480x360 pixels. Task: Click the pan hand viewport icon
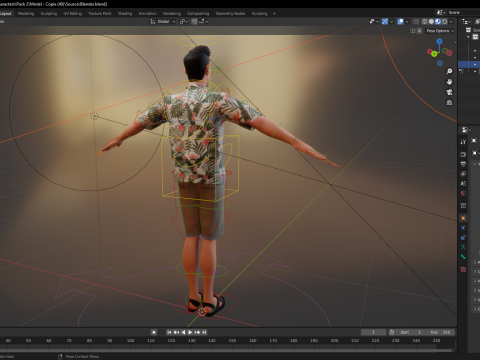click(x=449, y=82)
